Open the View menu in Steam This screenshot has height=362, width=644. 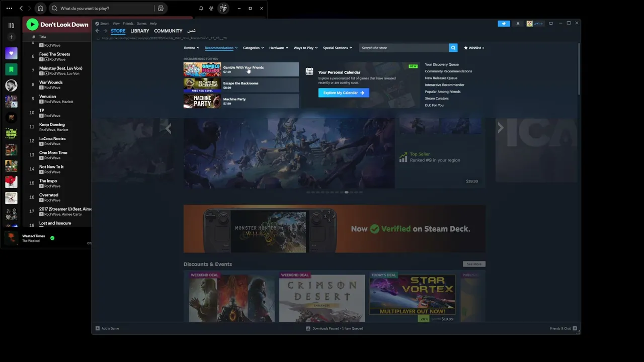[116, 24]
